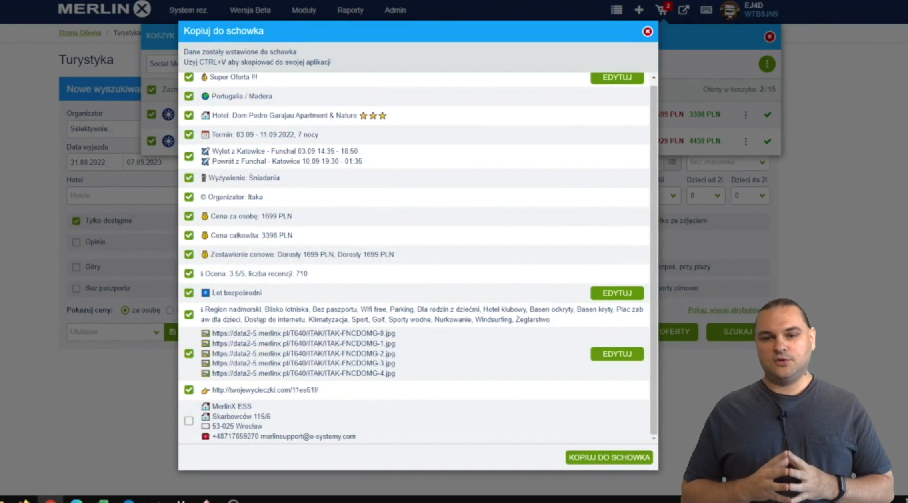Uncheck the Portugalia / Madera checkbox
Image resolution: width=908 pixels, height=503 pixels.
click(189, 96)
